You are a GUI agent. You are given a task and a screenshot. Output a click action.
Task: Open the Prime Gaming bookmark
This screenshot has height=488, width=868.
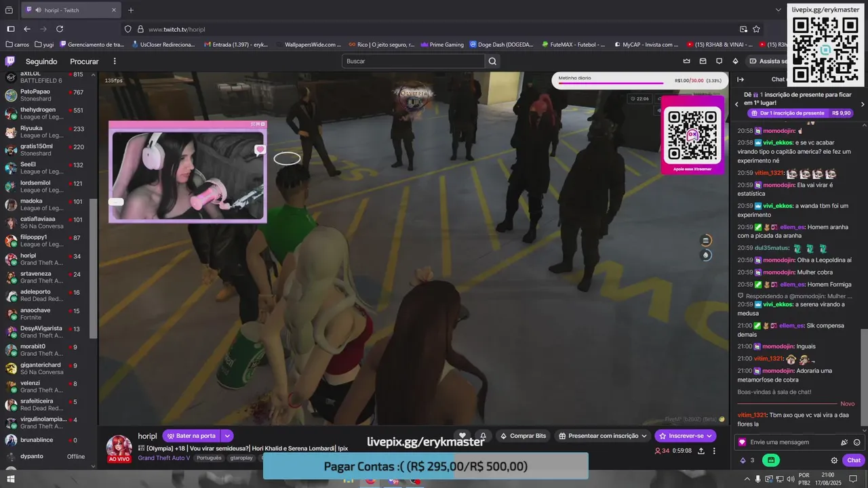tap(442, 45)
